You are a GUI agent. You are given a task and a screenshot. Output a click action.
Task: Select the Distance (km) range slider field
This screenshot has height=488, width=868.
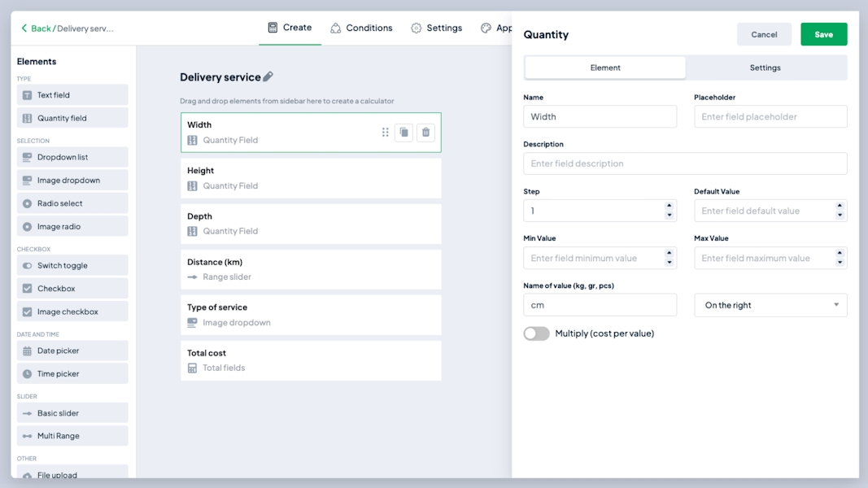[311, 269]
